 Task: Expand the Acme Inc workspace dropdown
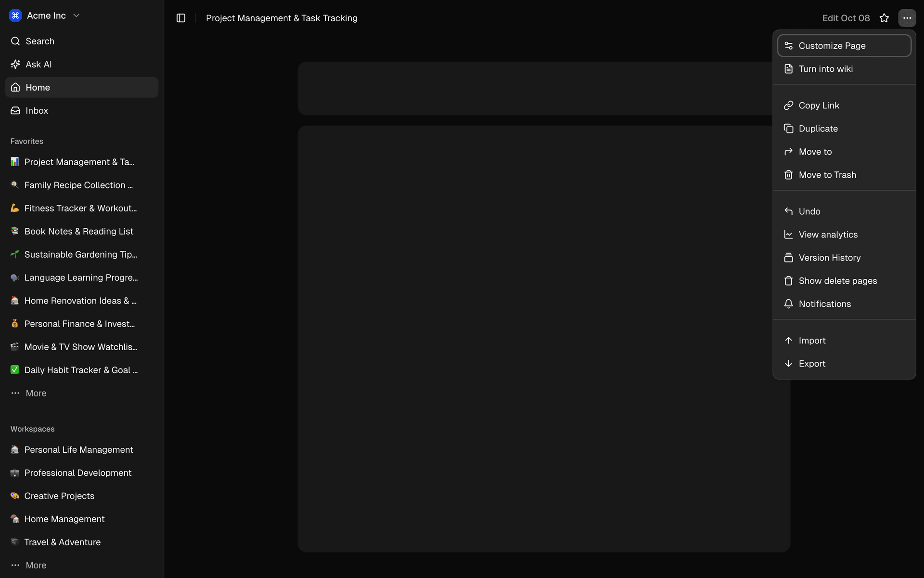point(76,15)
